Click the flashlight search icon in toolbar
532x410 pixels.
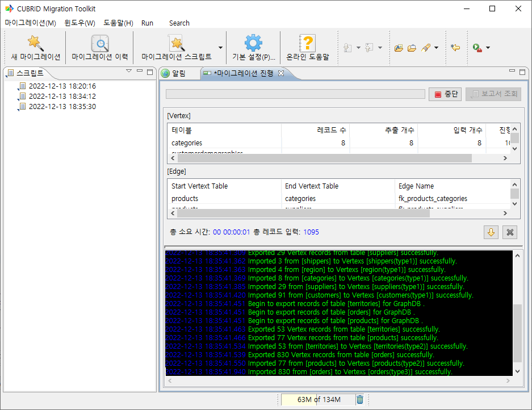click(426, 48)
